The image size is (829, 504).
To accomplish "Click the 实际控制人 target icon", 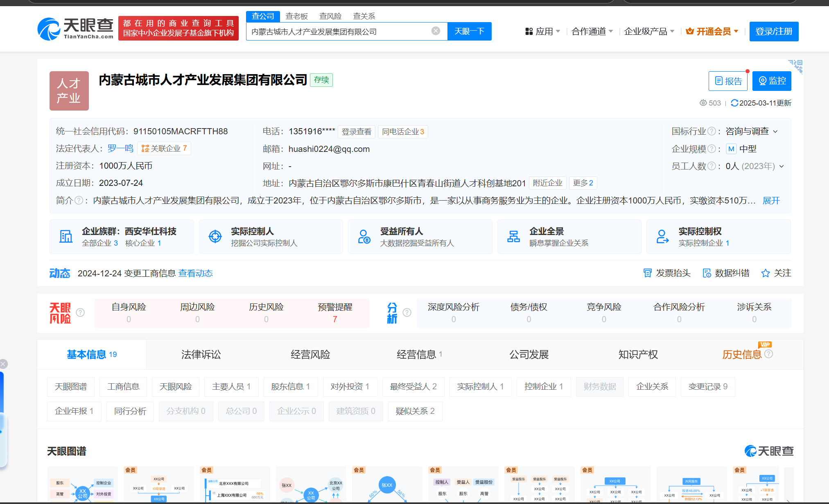I will coord(215,237).
